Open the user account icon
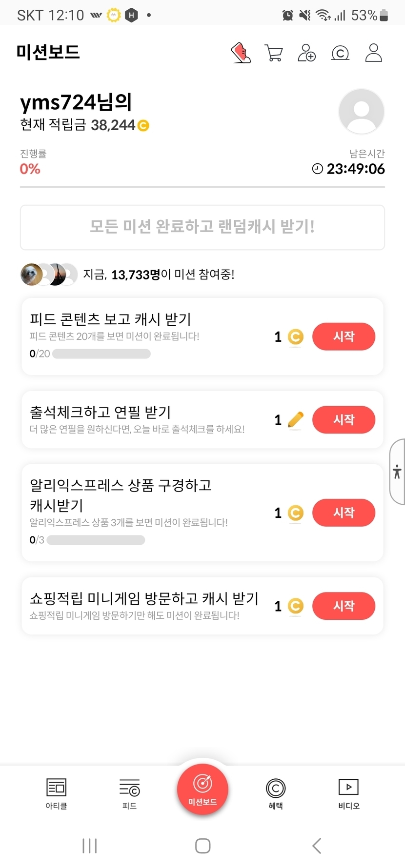Image resolution: width=405 pixels, height=868 pixels. 373,53
